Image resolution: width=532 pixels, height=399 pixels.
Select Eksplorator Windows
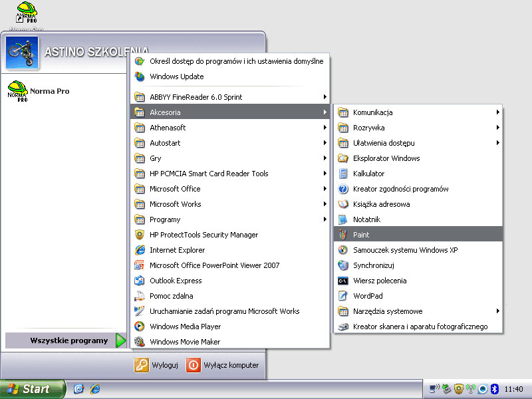coord(418,158)
